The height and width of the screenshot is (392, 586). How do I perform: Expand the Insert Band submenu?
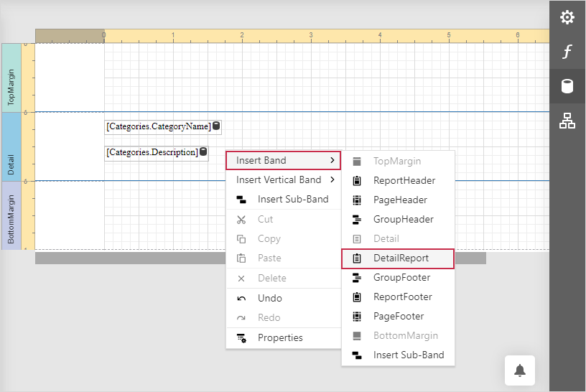click(x=283, y=160)
